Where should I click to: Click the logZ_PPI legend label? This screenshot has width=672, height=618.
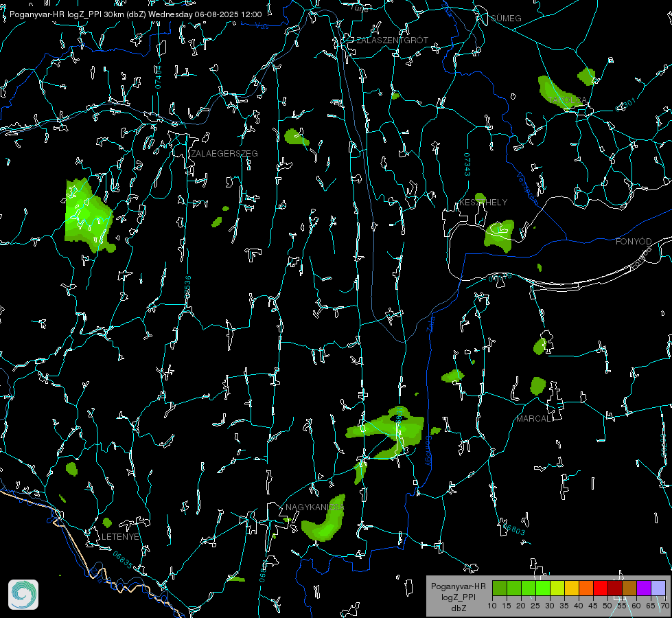pyautogui.click(x=458, y=597)
